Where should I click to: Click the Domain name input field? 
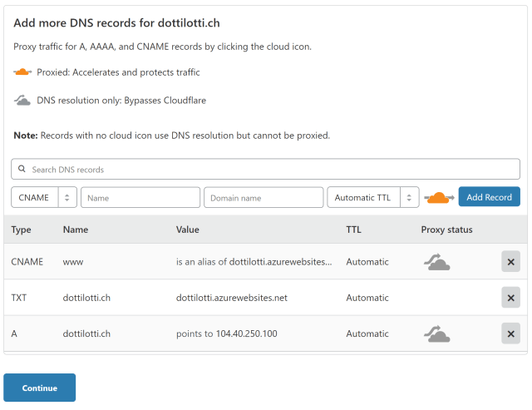coord(263,198)
